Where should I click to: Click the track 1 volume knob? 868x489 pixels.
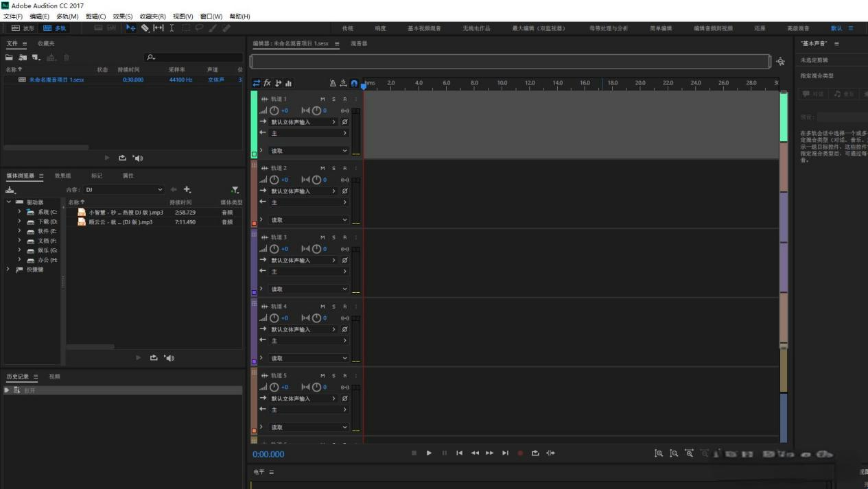click(274, 110)
